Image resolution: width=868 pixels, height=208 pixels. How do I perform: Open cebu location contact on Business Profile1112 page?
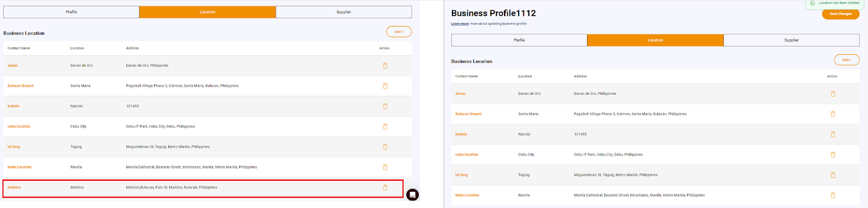click(x=467, y=154)
